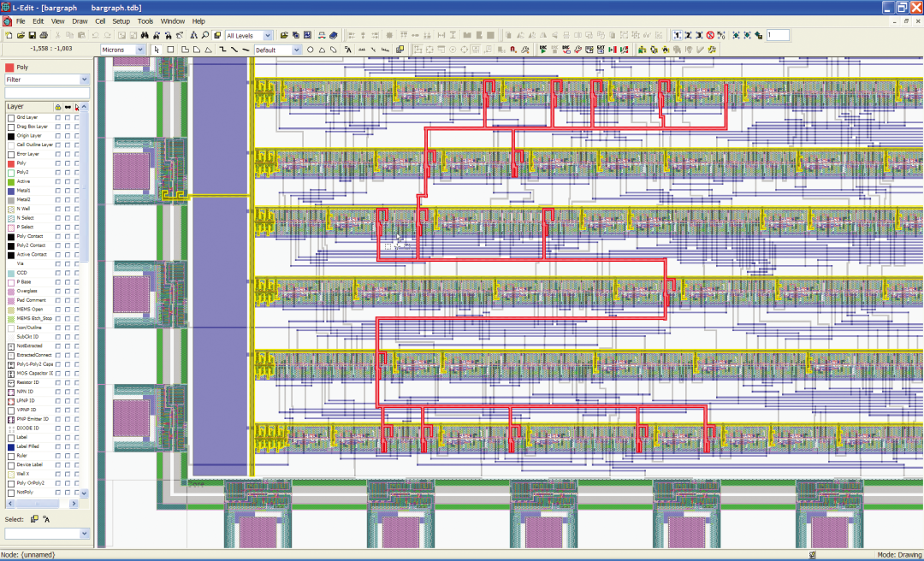Toggle lock checkbox for N Well layer
The height and width of the screenshot is (561, 924).
tap(58, 210)
